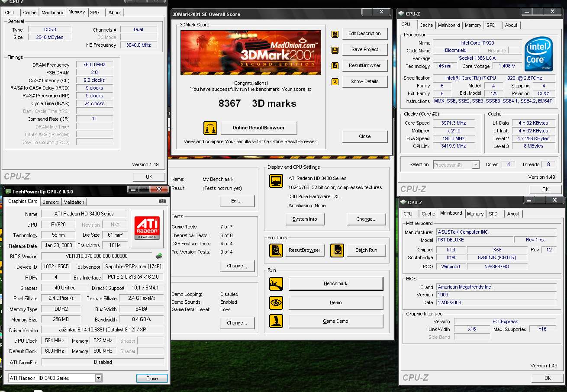Click OK in the CPU-Z window showing Memory timings
The image size is (567, 392).
149,177
